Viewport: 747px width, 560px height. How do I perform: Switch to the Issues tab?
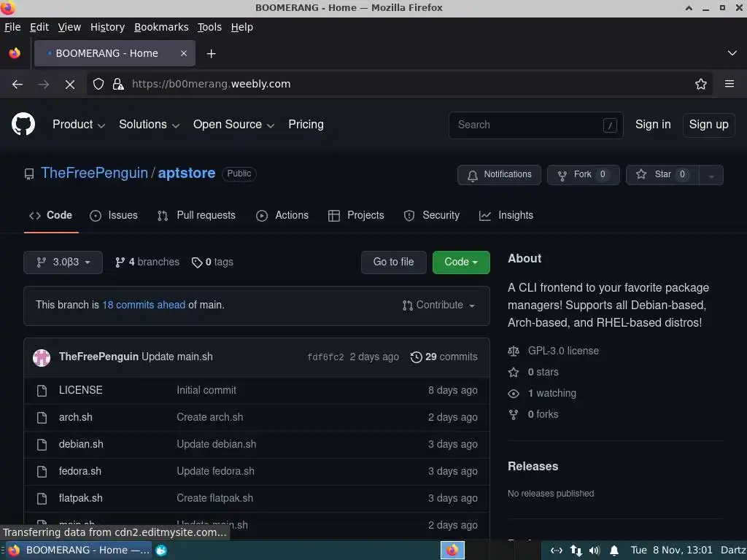(114, 215)
